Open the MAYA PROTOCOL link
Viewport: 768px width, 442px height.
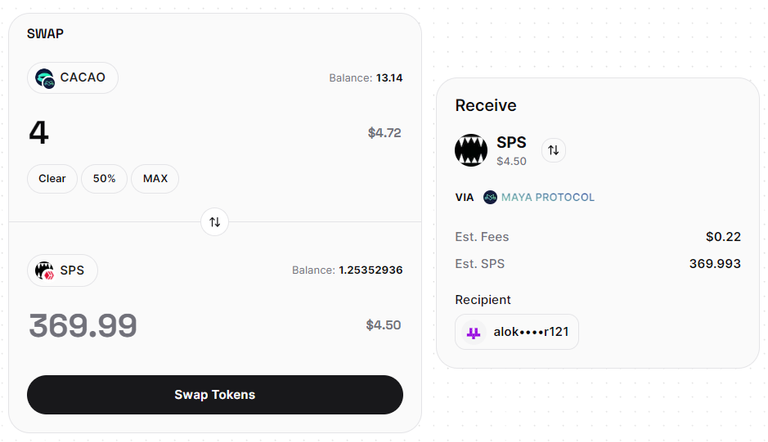tap(548, 197)
